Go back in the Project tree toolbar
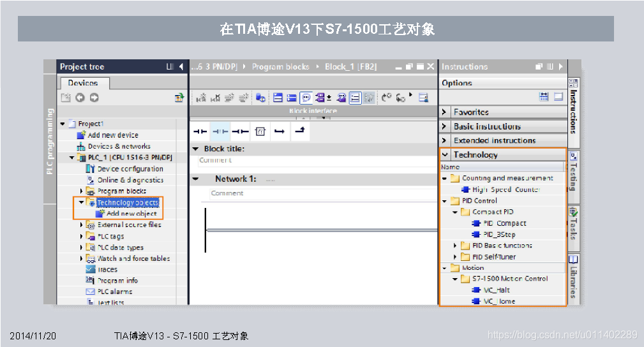The image size is (644, 347). [x=80, y=98]
